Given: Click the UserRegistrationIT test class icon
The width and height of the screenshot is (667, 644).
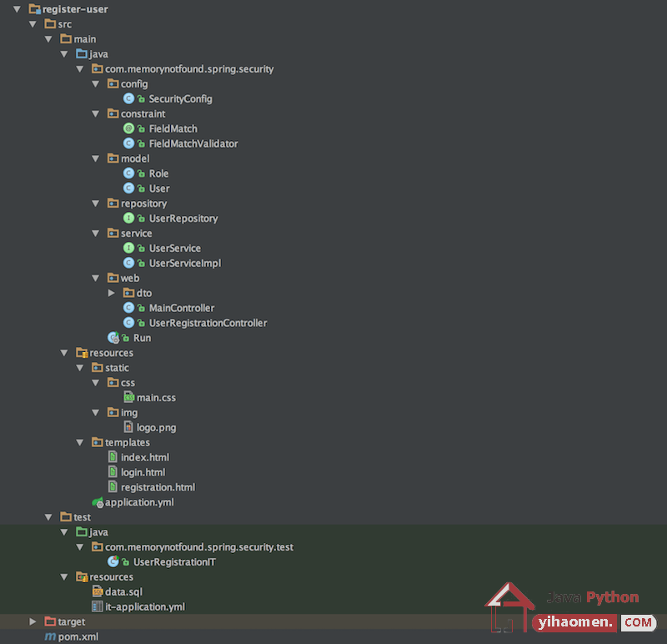Looking at the screenshot, I should pyautogui.click(x=113, y=562).
